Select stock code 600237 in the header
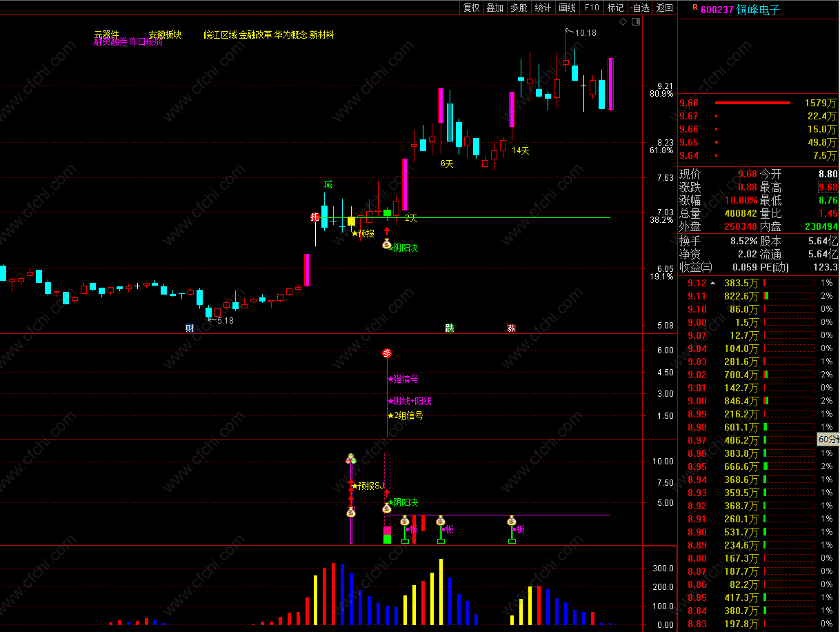Viewport: 840px width, 632px height. click(717, 10)
